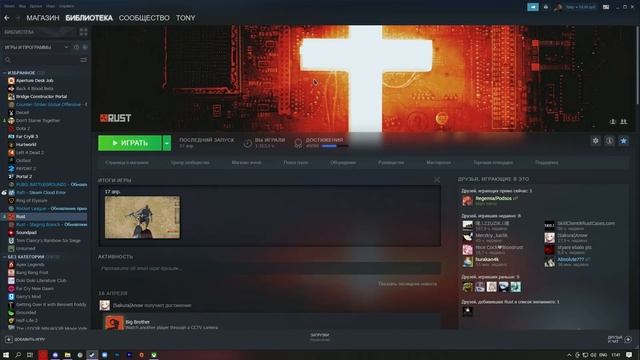The image size is (640, 360).
Task: Select Counter-Strike: Global Offensive in library
Action: point(48,104)
